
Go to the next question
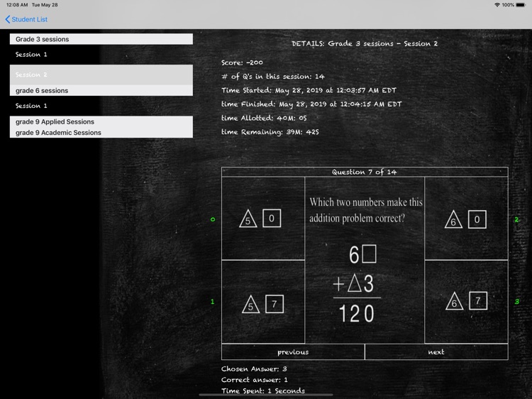[x=436, y=352]
